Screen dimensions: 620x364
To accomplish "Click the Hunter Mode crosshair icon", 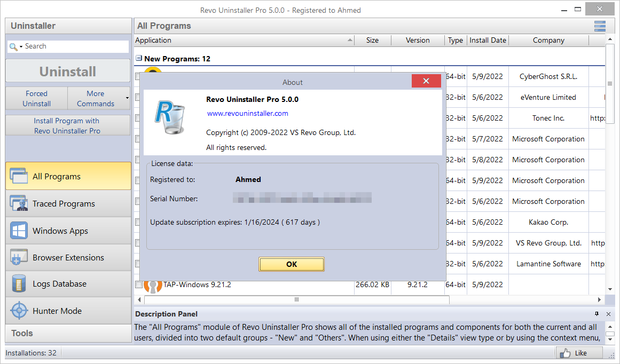I will (19, 311).
